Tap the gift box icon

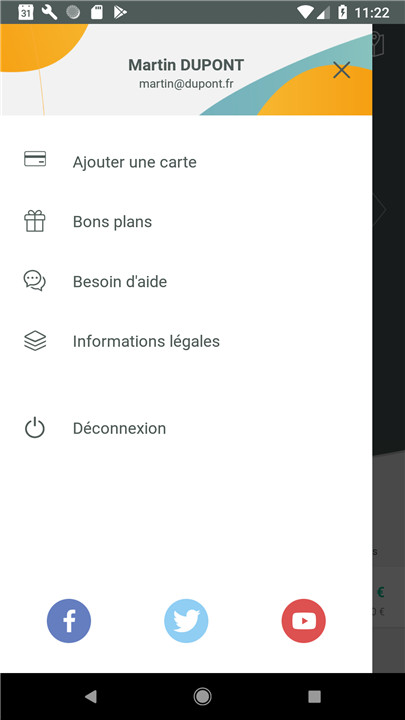point(35,221)
